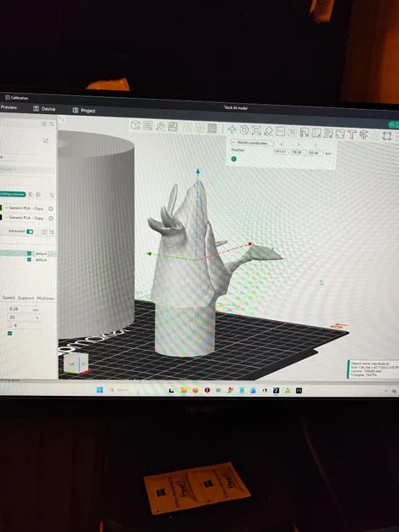Click the Flushing volumes button
This screenshot has width=399, height=532.
[x=13, y=194]
